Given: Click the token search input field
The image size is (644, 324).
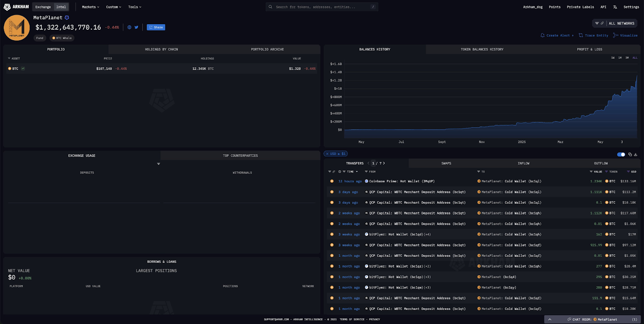Looking at the screenshot, I should (322, 7).
